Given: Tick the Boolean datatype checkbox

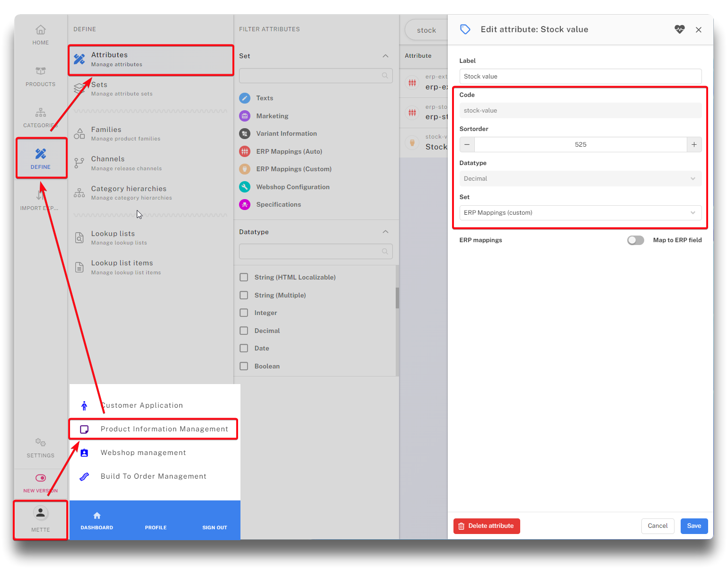Looking at the screenshot, I should (244, 366).
